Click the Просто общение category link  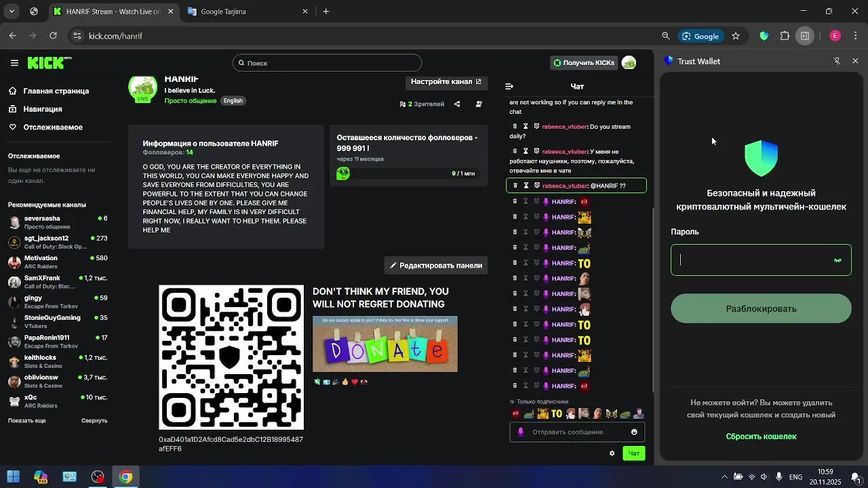coord(191,101)
